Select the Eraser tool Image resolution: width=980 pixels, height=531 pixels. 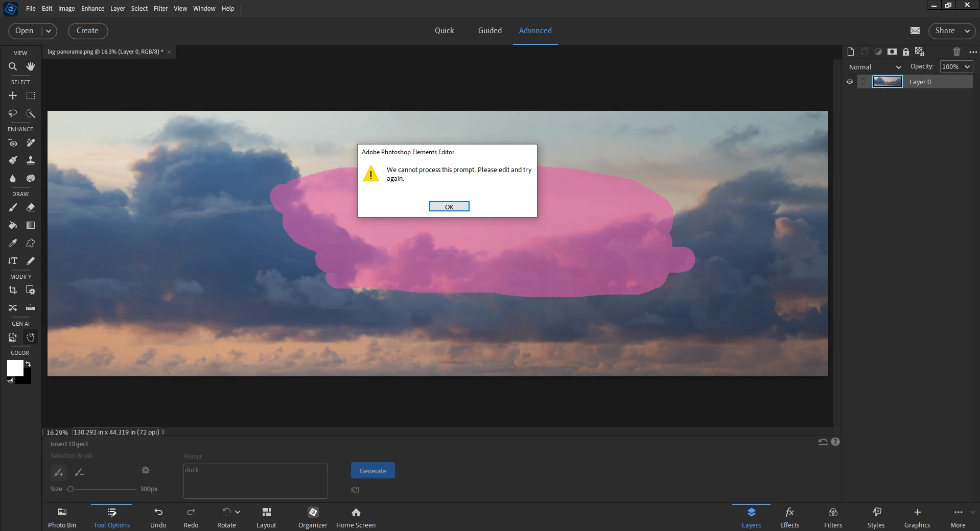[31, 207]
